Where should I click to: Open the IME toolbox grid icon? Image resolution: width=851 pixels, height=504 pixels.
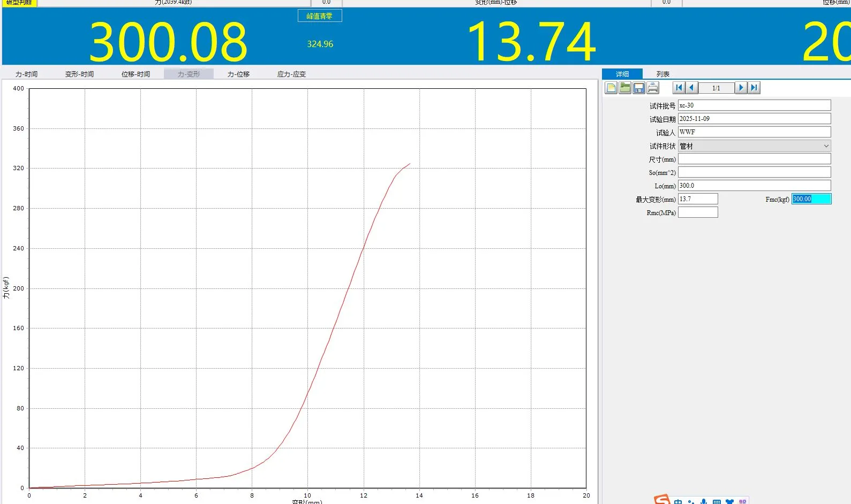coord(742,502)
